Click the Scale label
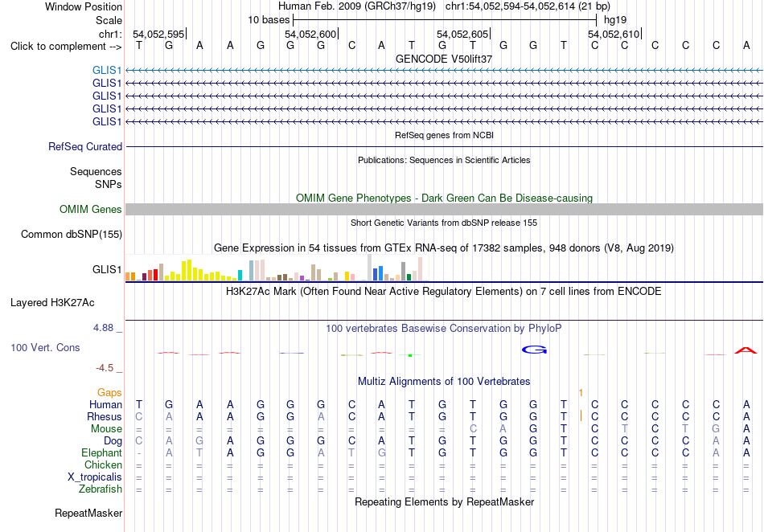764x532 pixels. (x=109, y=20)
